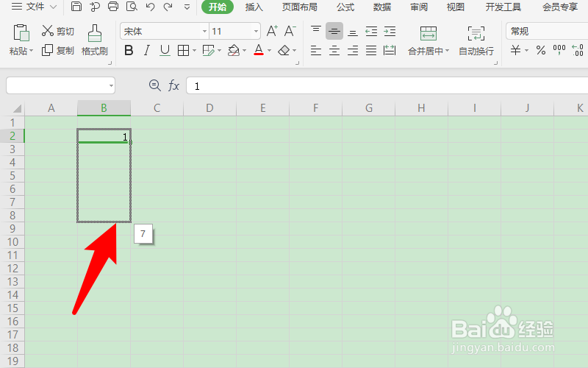The width and height of the screenshot is (588, 368).
Task: Expand the quick access toolbar customize arrow
Action: pyautogui.click(x=187, y=7)
